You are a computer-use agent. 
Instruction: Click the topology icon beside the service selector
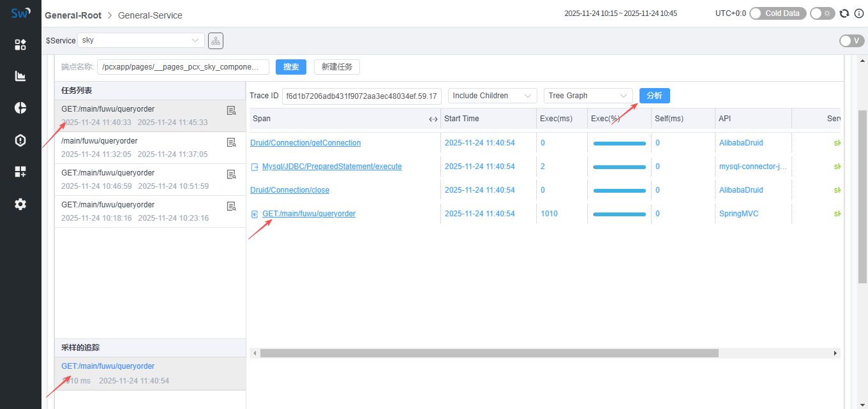click(x=216, y=41)
